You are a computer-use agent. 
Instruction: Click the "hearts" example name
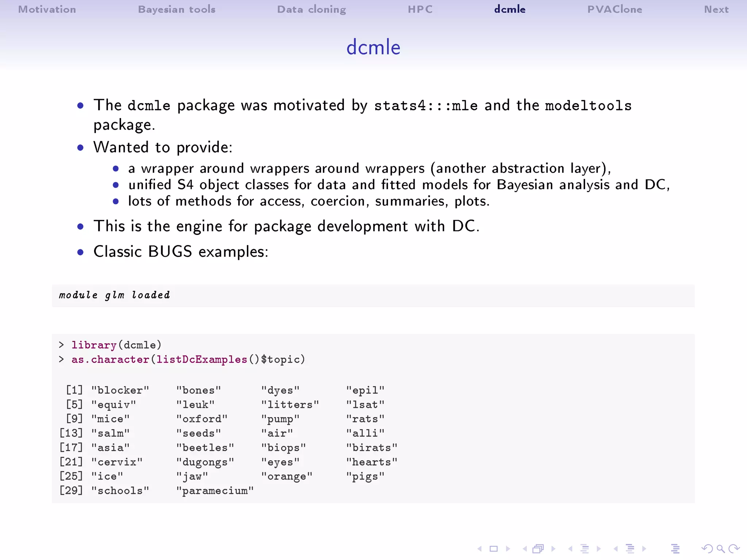[372, 462]
